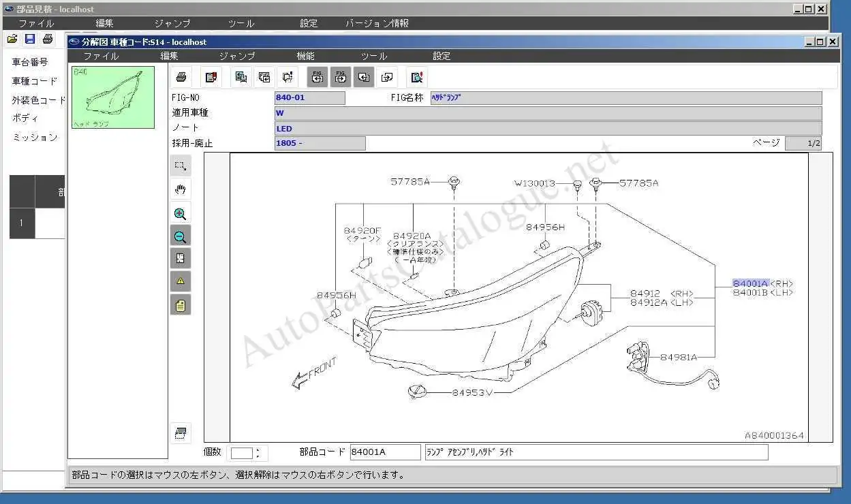This screenshot has width=851, height=504.
Task: Open folder icon in 部品見積 window toolbar
Action: 12,39
